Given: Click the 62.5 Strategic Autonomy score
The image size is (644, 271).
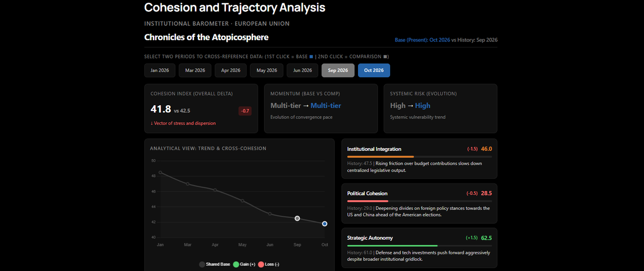Looking at the screenshot, I should tap(487, 238).
